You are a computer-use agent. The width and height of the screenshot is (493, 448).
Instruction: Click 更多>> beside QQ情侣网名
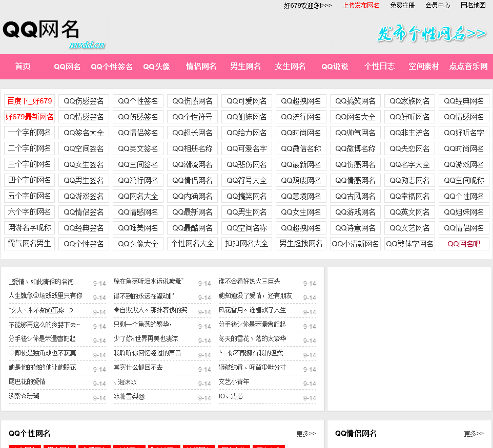click(x=474, y=434)
